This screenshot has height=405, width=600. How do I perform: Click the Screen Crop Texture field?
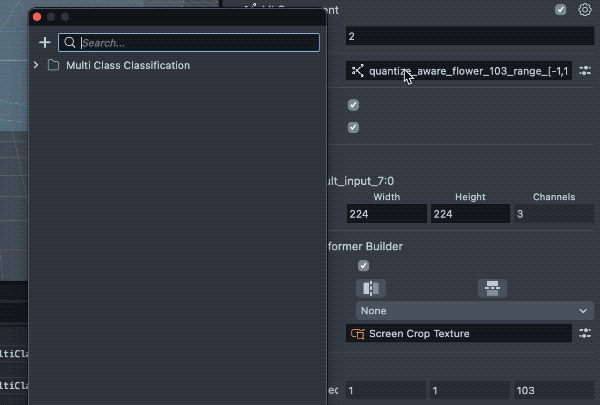coord(459,333)
